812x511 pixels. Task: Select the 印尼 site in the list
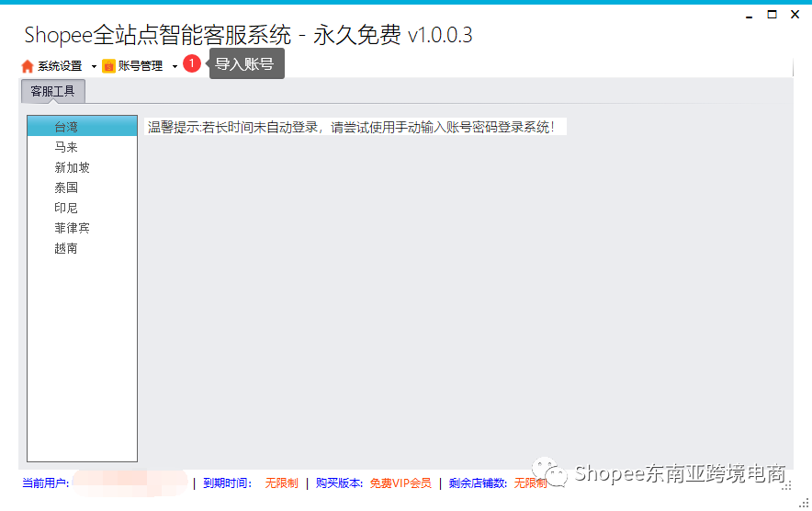pyautogui.click(x=83, y=208)
